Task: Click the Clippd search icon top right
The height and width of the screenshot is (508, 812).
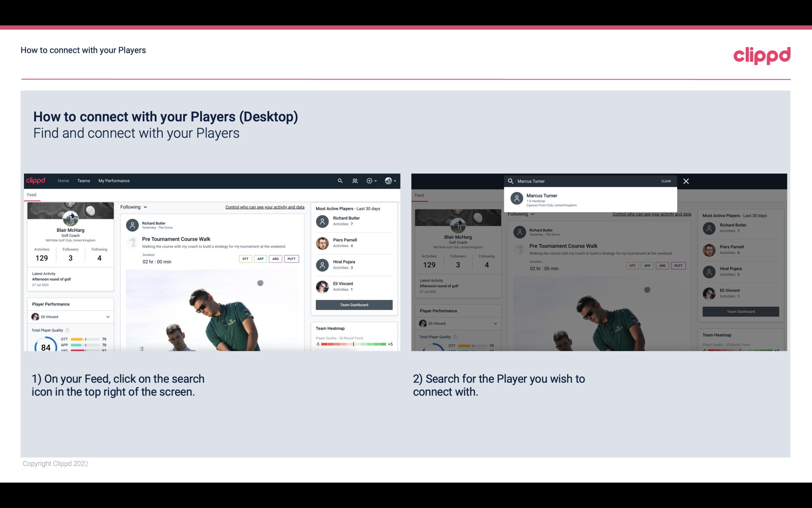Action: click(x=339, y=180)
